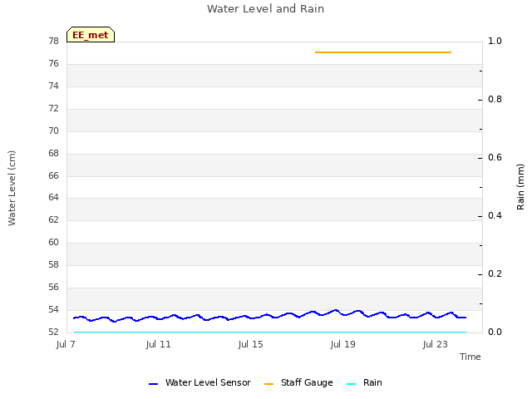Click the 64 tick on water level axis
The width and height of the screenshot is (532, 399).
click(x=53, y=197)
